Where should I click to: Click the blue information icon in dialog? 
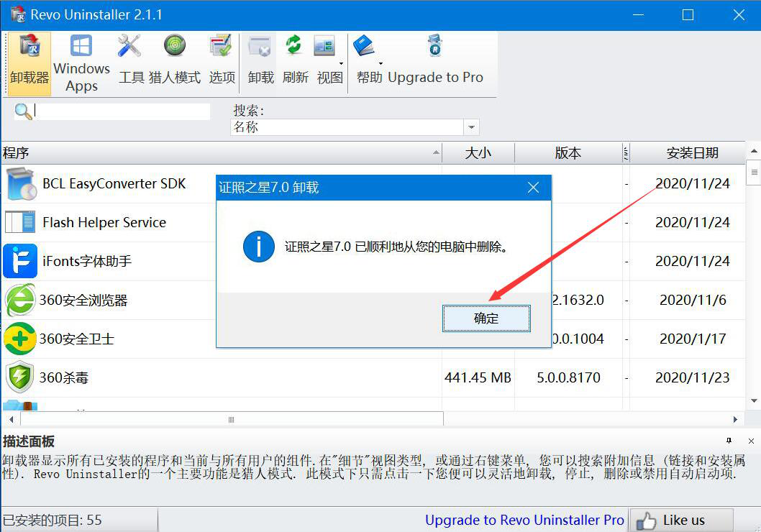(259, 247)
